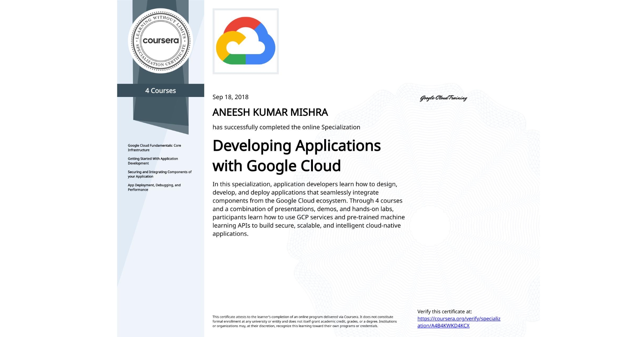
Task: Select "has successfully completed the online Specialization" line
Action: [x=286, y=127]
